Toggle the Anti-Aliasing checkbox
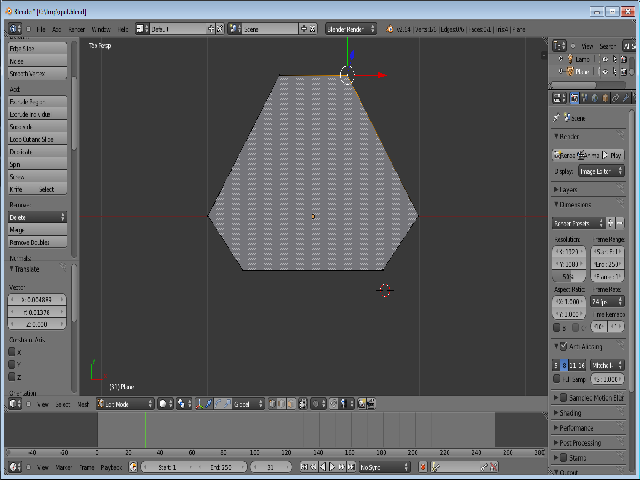 (564, 346)
